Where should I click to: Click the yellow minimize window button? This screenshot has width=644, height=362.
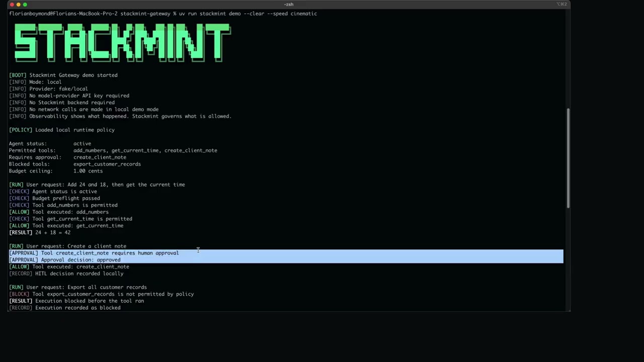click(x=18, y=5)
